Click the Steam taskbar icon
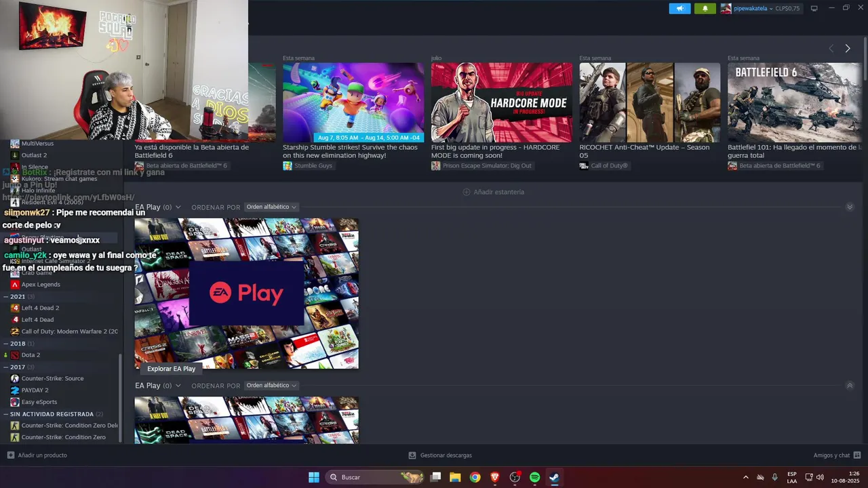Viewport: 868px width, 488px height. 554,477
